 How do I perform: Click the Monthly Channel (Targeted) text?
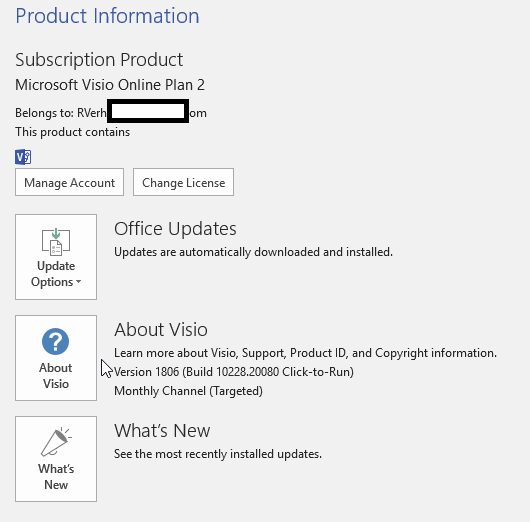pyautogui.click(x=188, y=391)
